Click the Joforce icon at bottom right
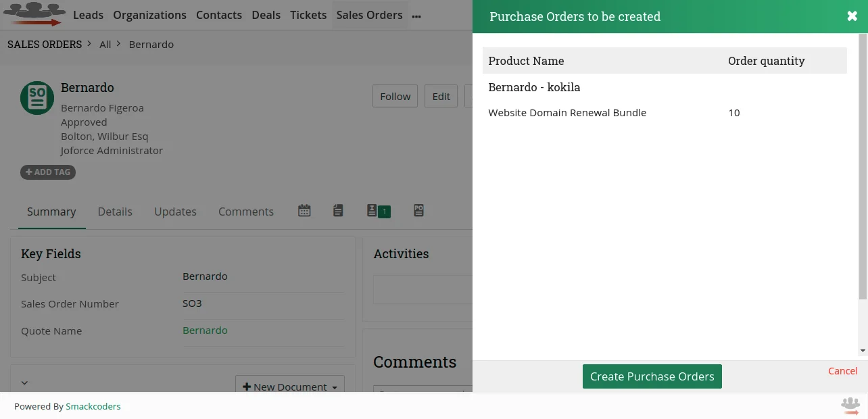The width and height of the screenshot is (868, 419). click(x=850, y=405)
